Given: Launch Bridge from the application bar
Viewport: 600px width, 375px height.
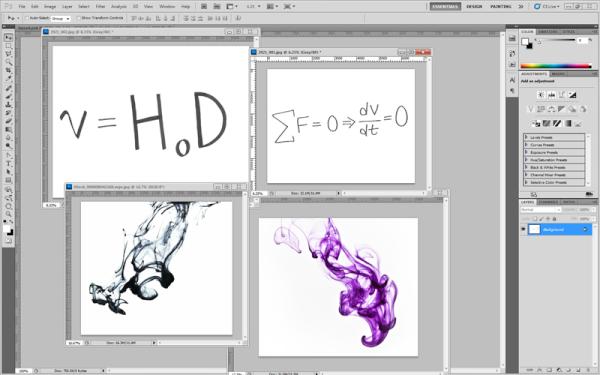Looking at the screenshot, I should pyautogui.click(x=204, y=7).
